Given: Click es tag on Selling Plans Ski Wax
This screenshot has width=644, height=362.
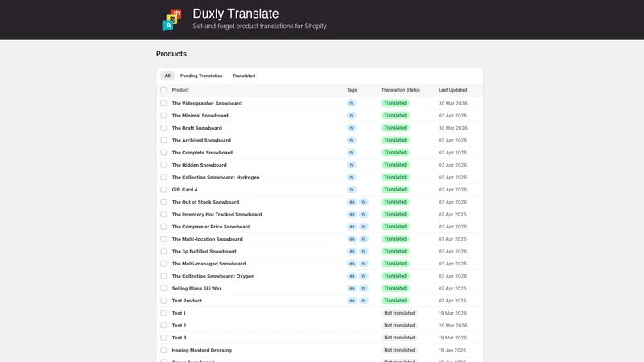Looking at the screenshot, I should click(352, 288).
